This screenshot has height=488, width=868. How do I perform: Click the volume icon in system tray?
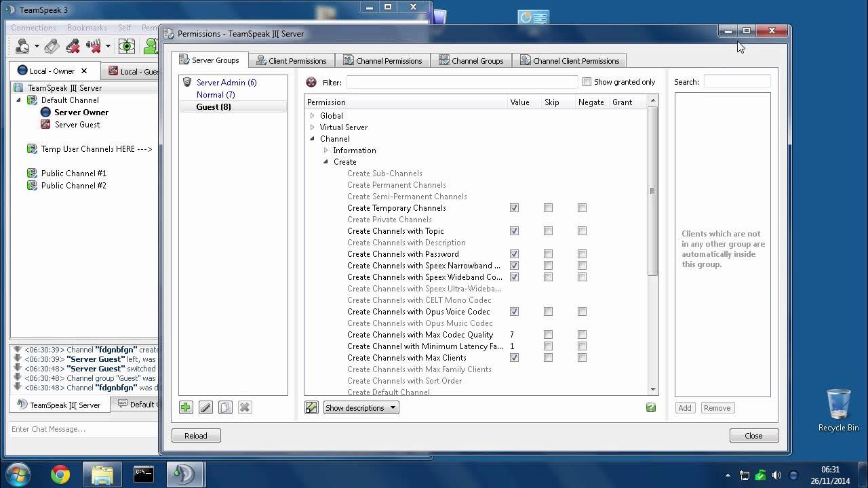point(776,475)
